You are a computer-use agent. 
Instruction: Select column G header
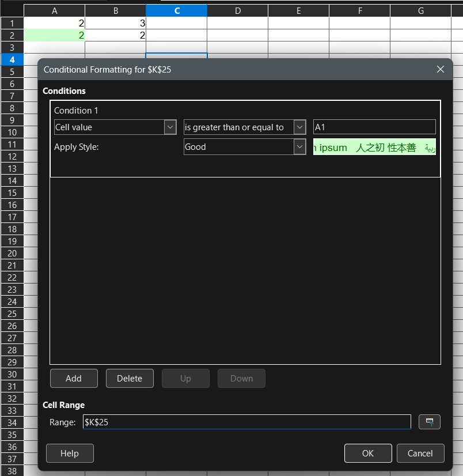point(420,11)
